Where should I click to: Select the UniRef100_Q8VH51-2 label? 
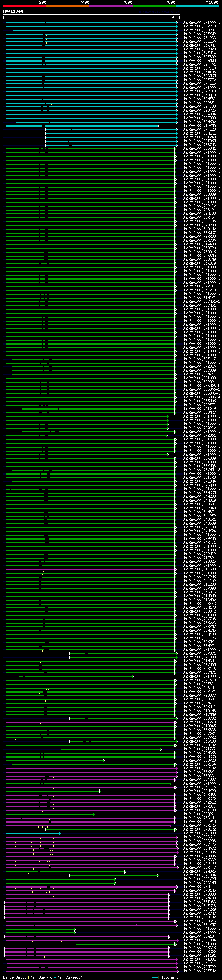(201, 302)
